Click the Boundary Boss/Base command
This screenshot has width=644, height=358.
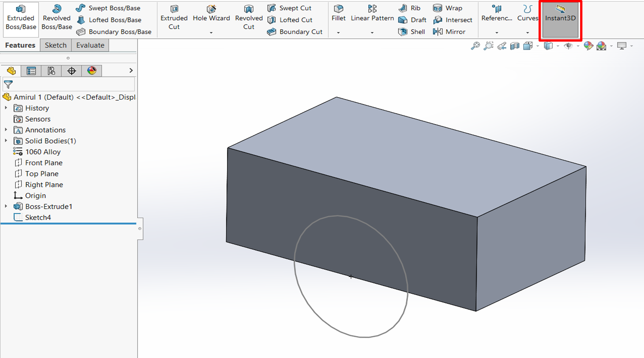(114, 32)
